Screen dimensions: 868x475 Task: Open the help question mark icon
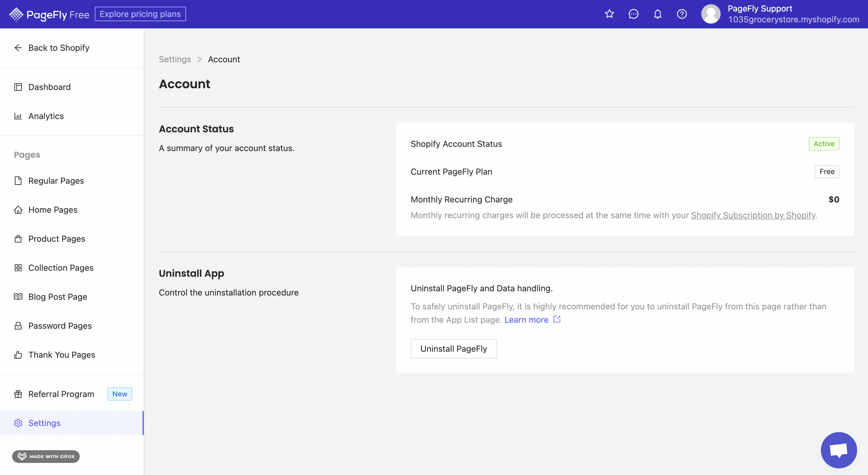682,14
